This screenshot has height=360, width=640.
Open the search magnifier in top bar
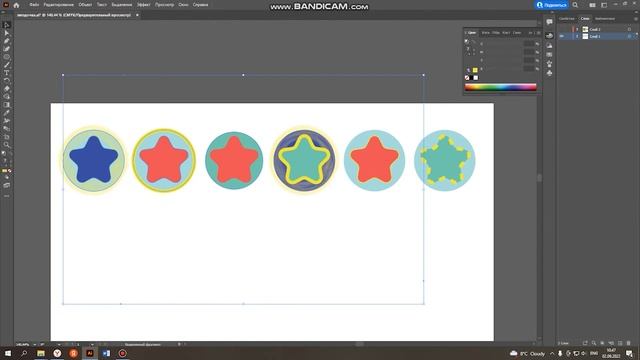click(x=575, y=5)
